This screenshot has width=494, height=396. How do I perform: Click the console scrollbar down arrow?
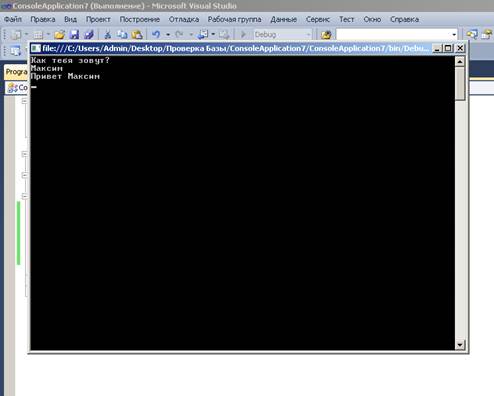(x=460, y=345)
